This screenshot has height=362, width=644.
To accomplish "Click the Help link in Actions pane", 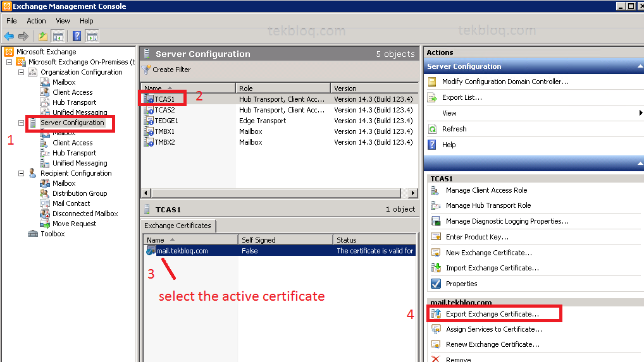I will coord(449,145).
